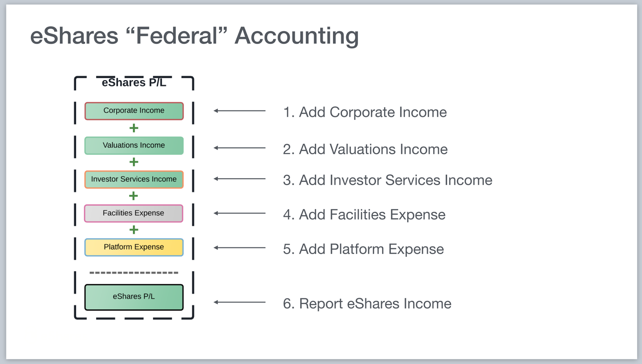Screen dimensions: 642x364
Task: Click the arrow pointing to Corporate Income
Action: point(240,111)
